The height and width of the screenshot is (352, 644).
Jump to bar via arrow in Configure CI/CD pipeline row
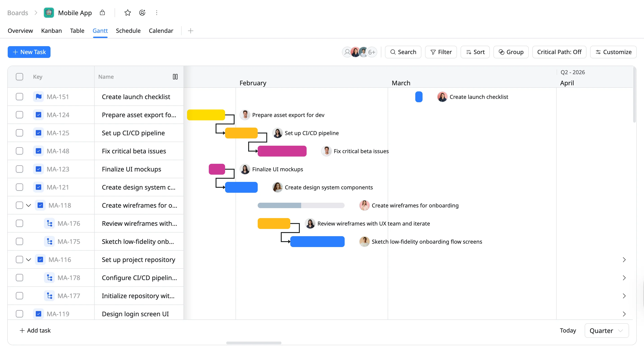pos(624,278)
